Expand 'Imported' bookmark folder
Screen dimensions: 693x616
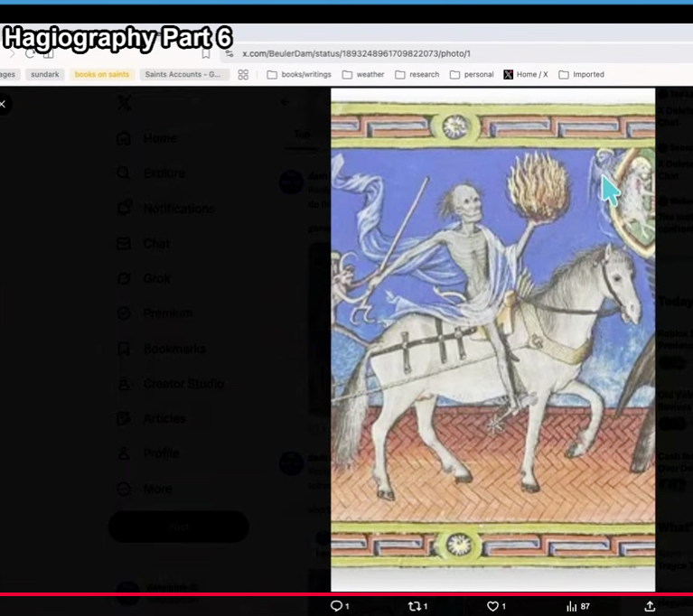point(582,74)
